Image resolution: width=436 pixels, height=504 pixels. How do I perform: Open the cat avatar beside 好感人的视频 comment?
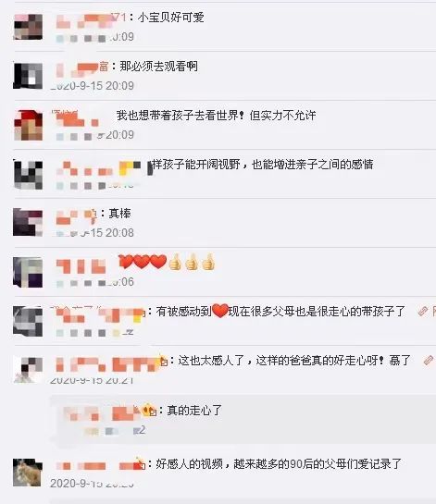(28, 473)
